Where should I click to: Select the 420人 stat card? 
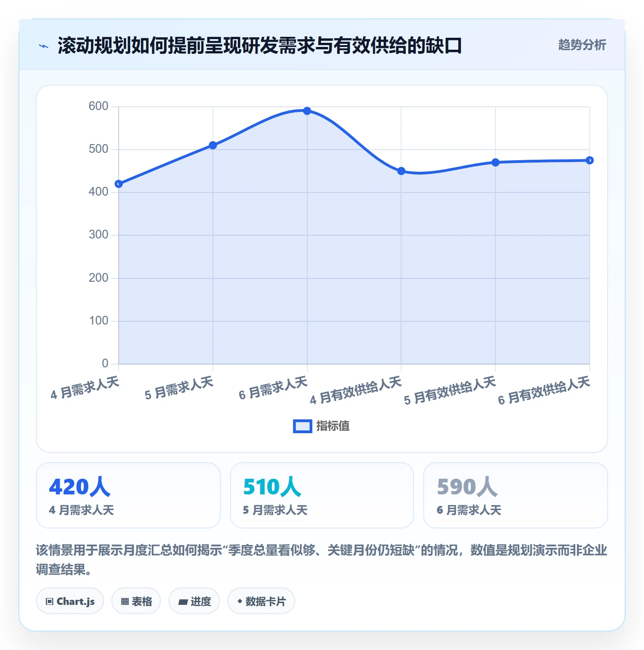click(x=128, y=495)
